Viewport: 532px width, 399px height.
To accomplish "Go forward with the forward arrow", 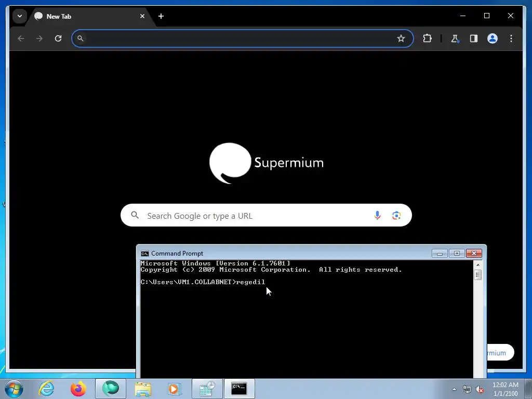I will (x=39, y=38).
